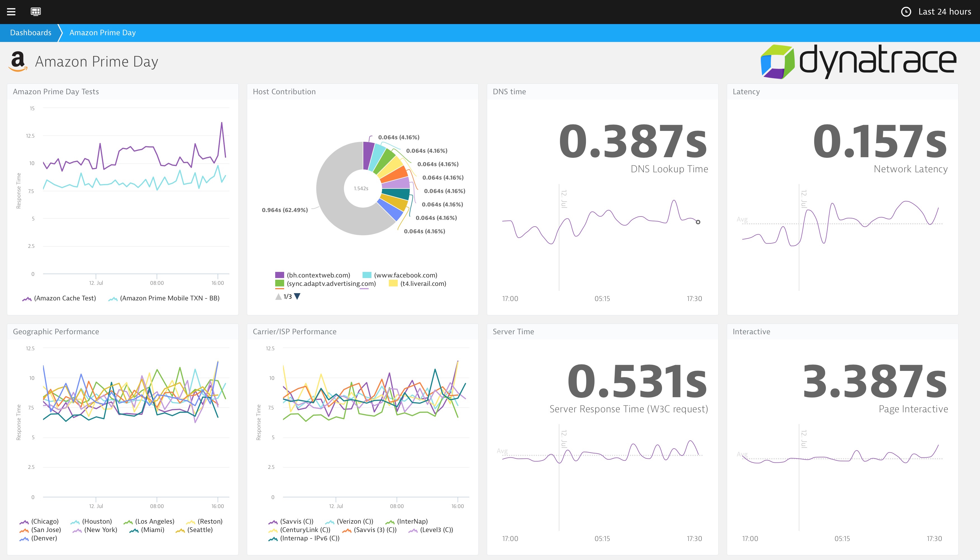
Task: Open the DNS time tile title
Action: (509, 91)
